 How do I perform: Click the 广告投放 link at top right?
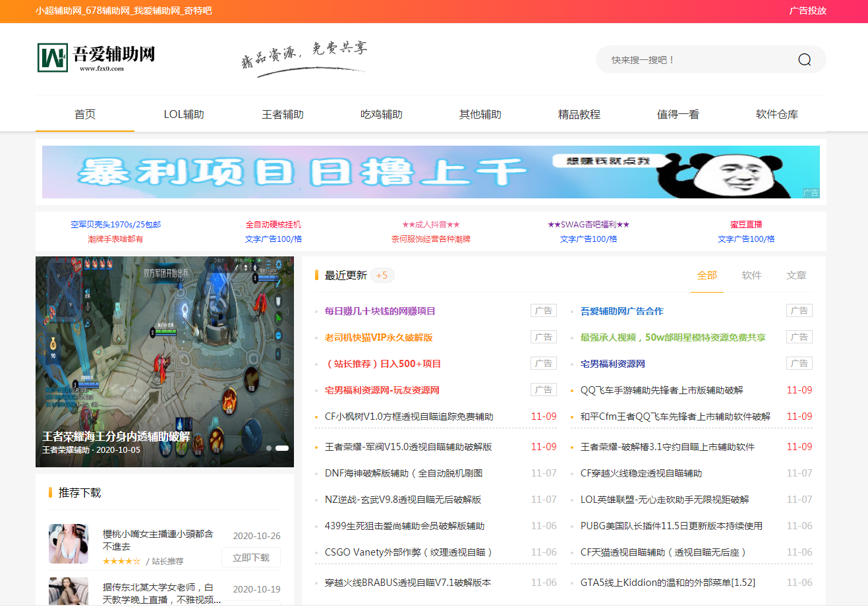pos(807,11)
